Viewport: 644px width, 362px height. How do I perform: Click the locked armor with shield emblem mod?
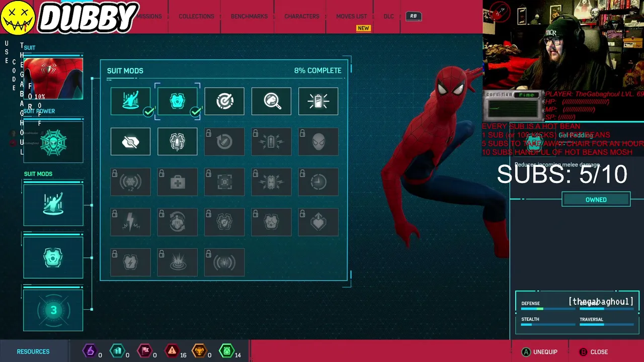[x=224, y=222]
